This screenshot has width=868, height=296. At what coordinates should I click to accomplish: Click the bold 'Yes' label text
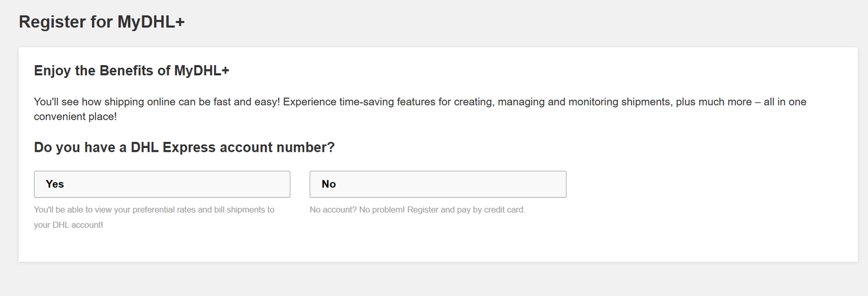tap(55, 184)
